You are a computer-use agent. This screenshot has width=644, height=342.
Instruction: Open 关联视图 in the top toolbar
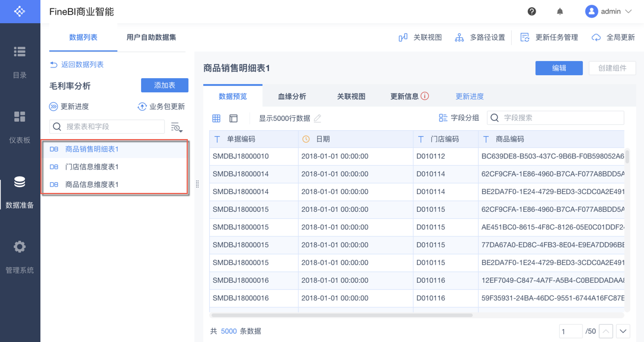pos(420,37)
